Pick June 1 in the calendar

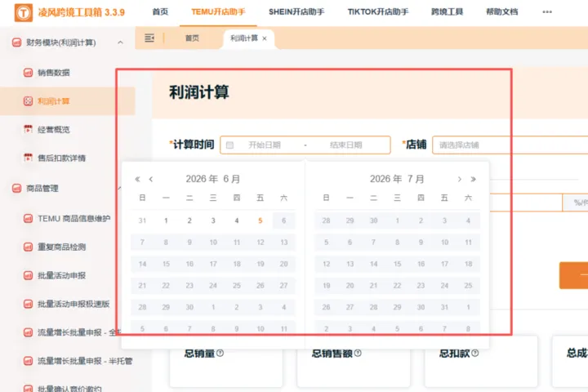(x=166, y=220)
